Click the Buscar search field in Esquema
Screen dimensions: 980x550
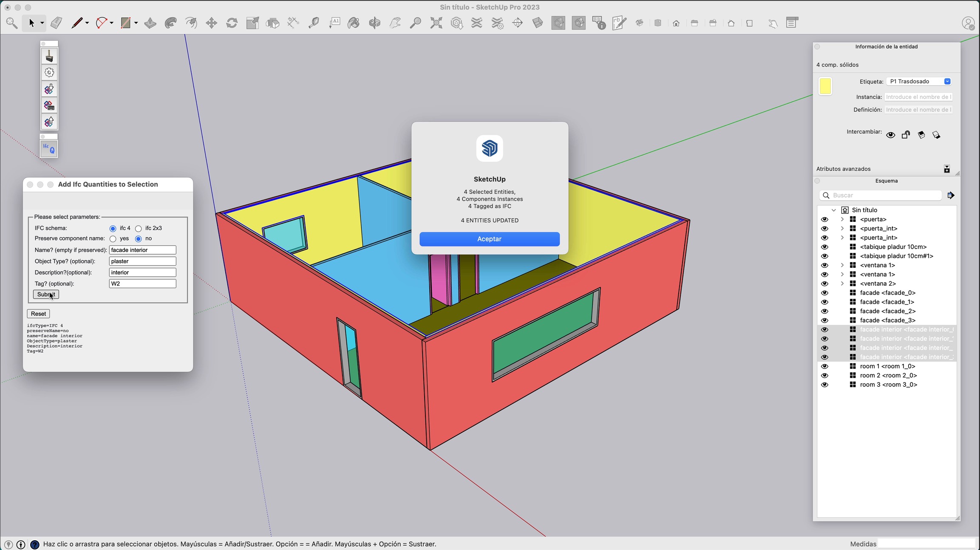(880, 195)
